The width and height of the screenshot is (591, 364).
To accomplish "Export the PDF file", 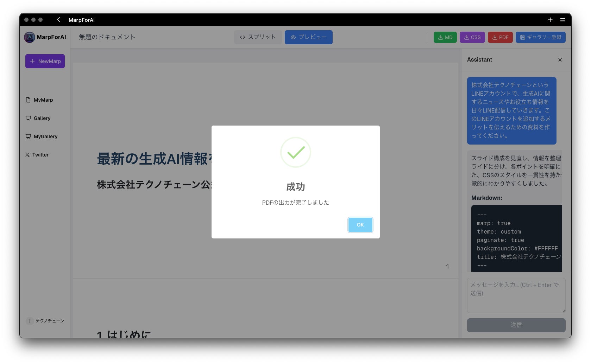I will point(500,37).
